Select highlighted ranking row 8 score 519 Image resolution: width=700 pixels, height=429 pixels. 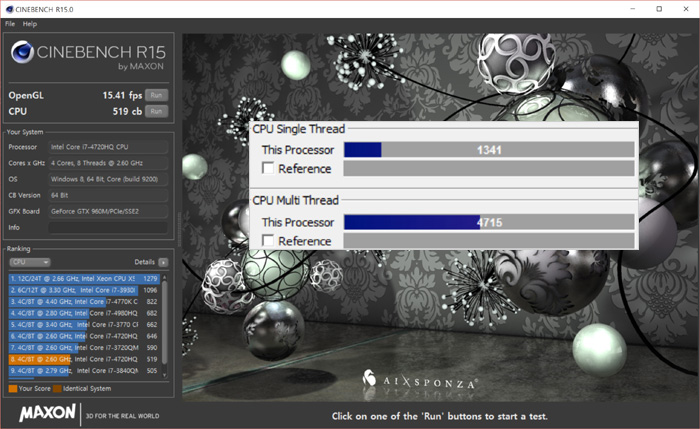click(x=84, y=359)
